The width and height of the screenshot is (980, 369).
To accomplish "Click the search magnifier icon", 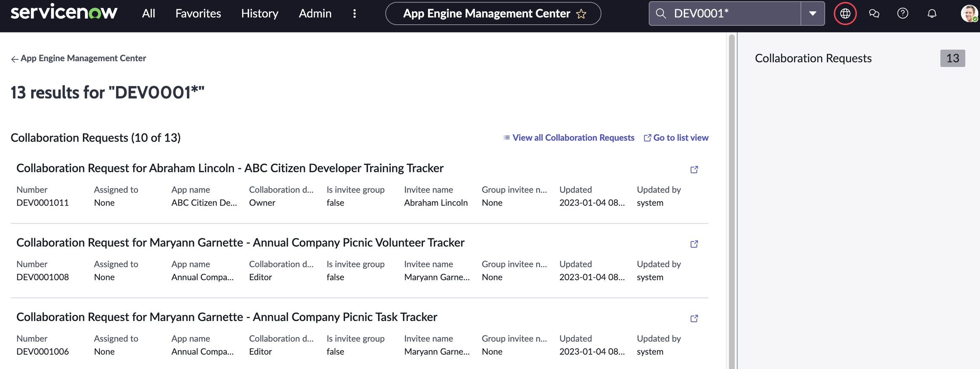I will [x=661, y=13].
